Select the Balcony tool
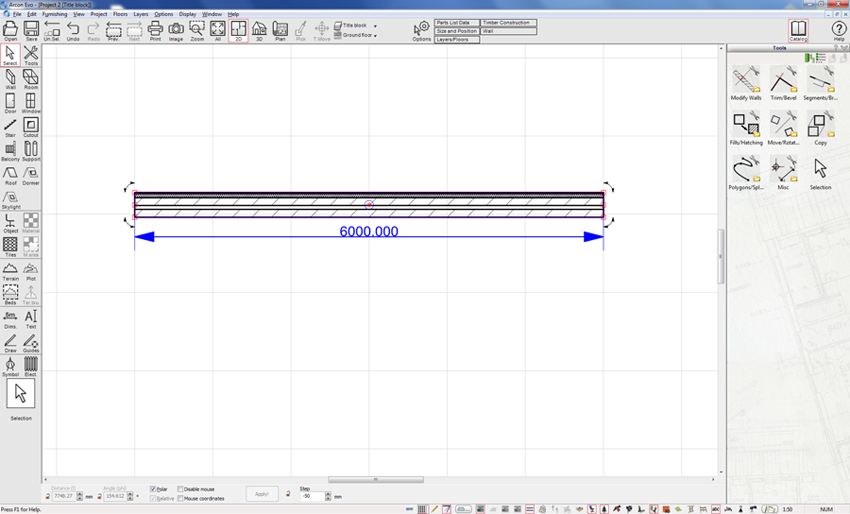850x514 pixels. click(10, 151)
